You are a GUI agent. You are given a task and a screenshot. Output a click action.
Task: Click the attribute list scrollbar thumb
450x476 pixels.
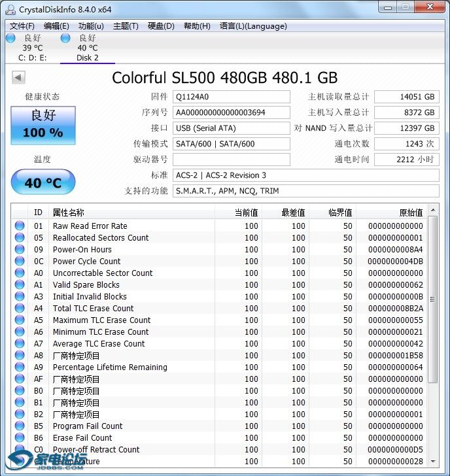433,299
